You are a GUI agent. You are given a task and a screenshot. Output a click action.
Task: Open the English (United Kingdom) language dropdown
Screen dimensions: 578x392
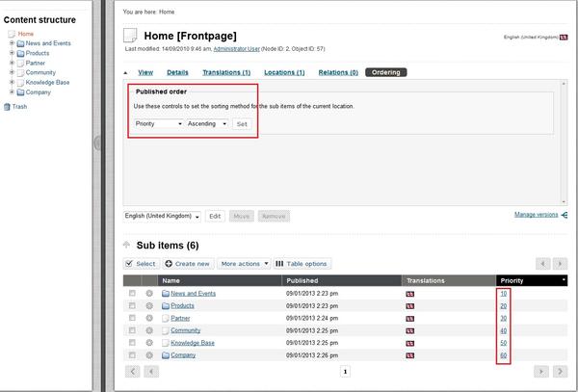pyautogui.click(x=162, y=216)
